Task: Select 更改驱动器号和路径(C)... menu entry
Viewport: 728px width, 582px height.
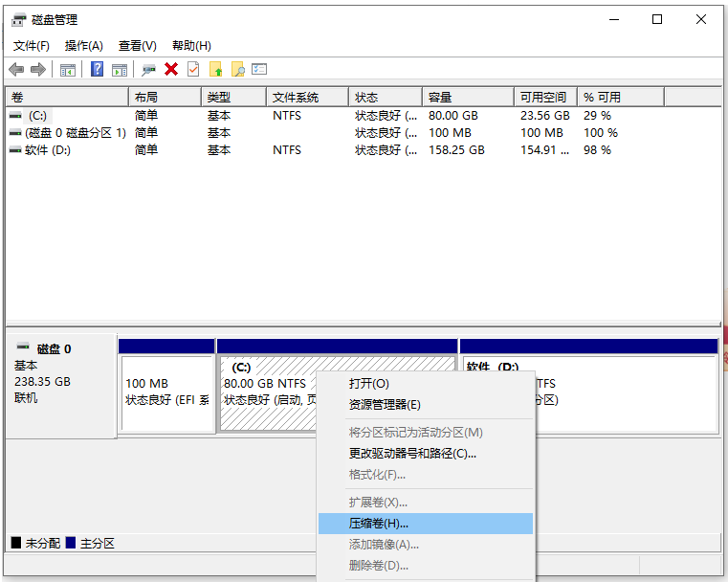Action: pyautogui.click(x=412, y=454)
